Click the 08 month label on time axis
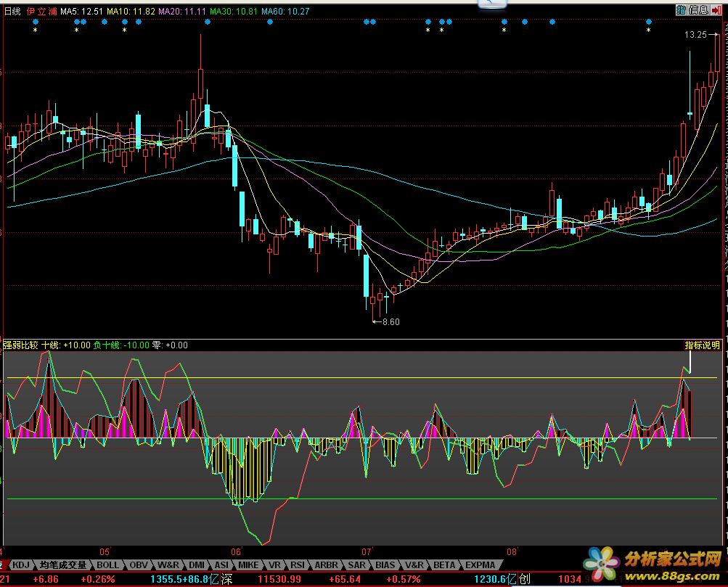728x587 pixels. point(511,551)
